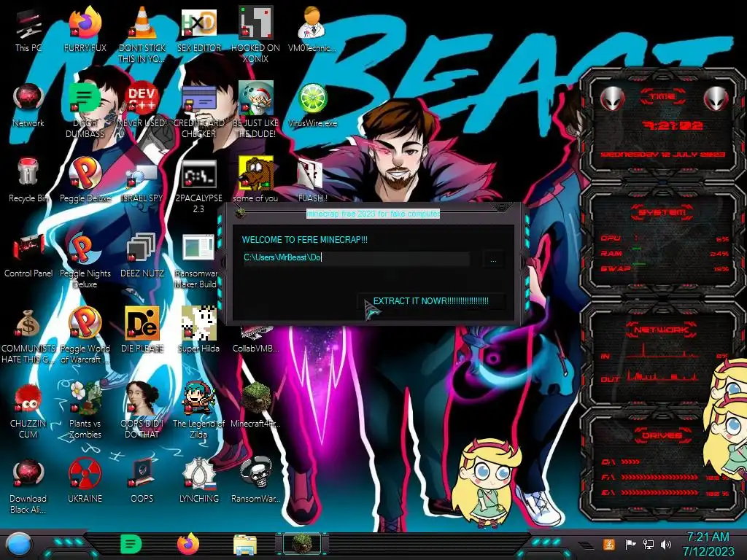Open Ransomware Maker Build icon
Image resolution: width=747 pixels, height=560 pixels.
tap(197, 261)
